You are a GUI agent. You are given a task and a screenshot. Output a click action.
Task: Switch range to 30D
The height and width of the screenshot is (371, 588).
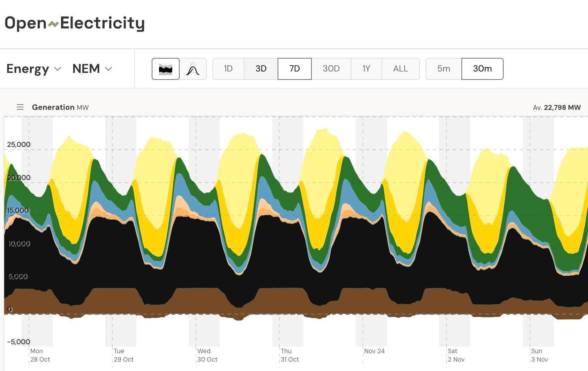331,69
